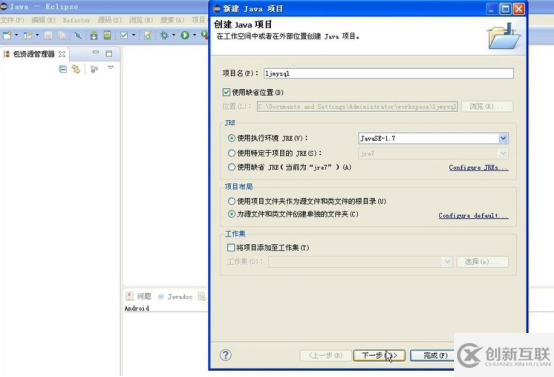Open the Android SDK Manager icon
This screenshot has height=377, width=554.
(x=94, y=35)
